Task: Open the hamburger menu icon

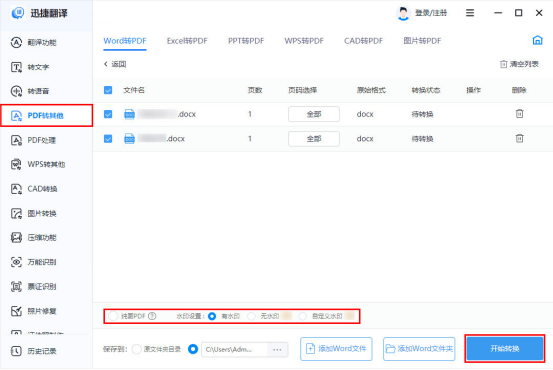Action: pyautogui.click(x=470, y=13)
